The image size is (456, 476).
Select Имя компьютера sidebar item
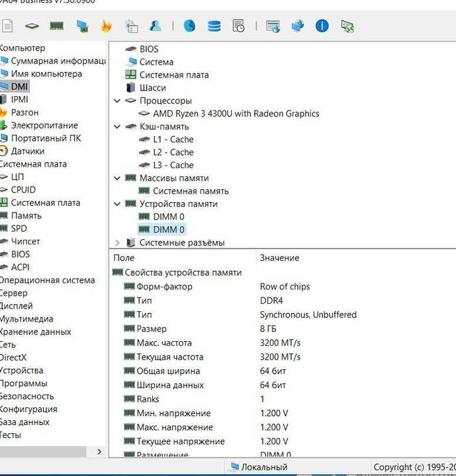coord(46,74)
